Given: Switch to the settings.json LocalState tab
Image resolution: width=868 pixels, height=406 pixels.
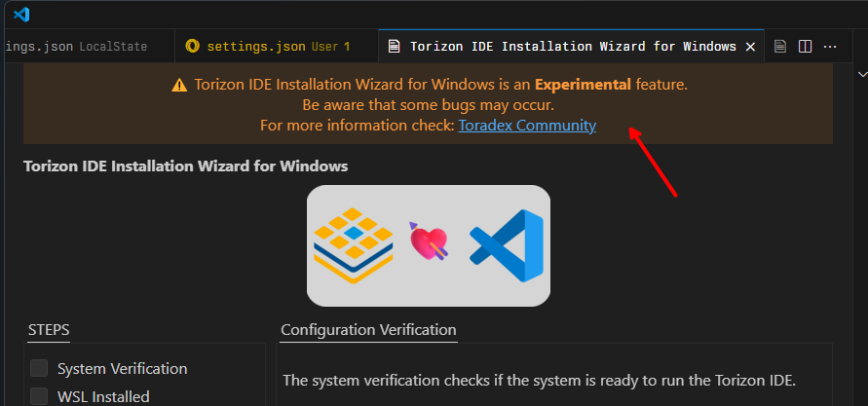Looking at the screenshot, I should pyautogui.click(x=76, y=46).
